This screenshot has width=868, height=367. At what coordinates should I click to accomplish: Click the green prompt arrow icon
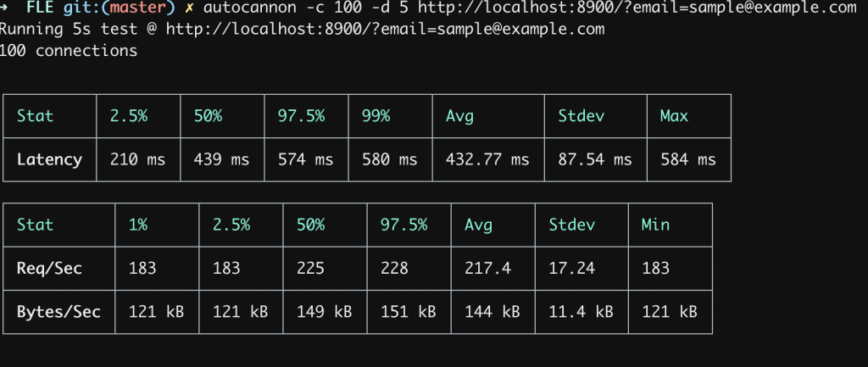point(3,8)
